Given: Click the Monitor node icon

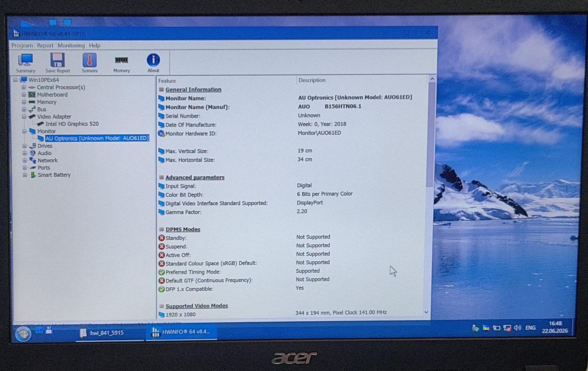Looking at the screenshot, I should coord(33,131).
